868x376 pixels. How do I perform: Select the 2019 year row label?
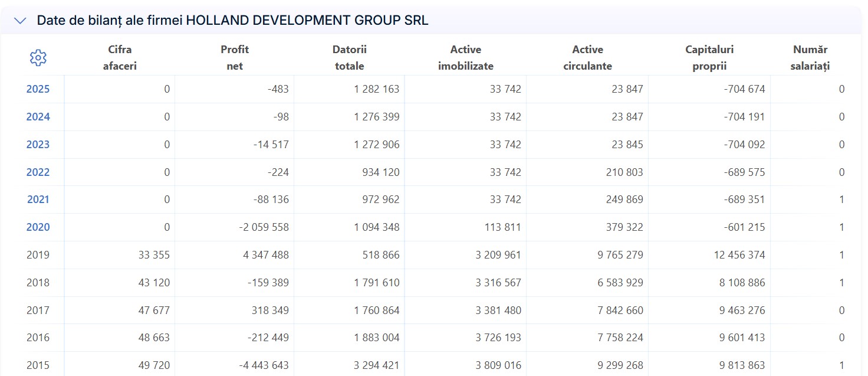[x=38, y=255]
